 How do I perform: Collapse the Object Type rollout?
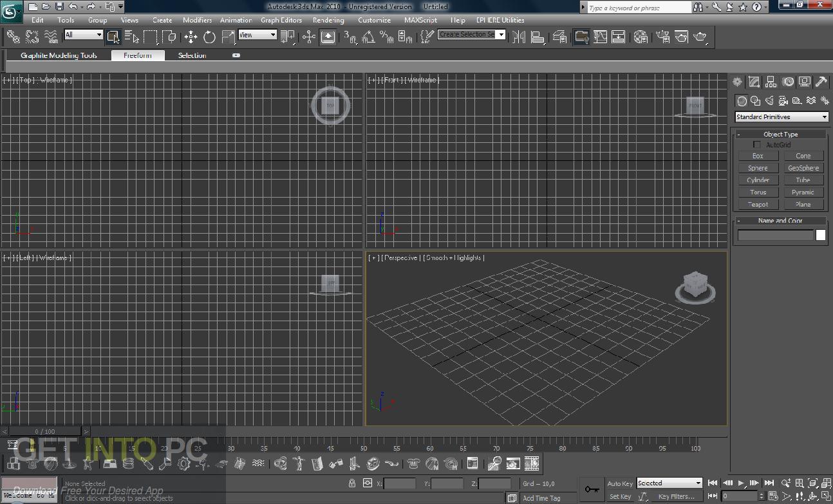pyautogui.click(x=781, y=134)
